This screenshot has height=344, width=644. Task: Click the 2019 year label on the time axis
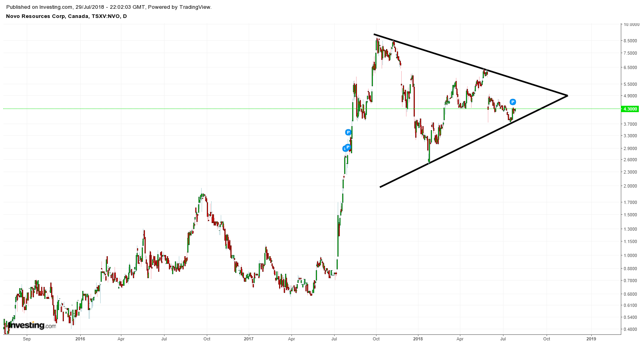591,339
